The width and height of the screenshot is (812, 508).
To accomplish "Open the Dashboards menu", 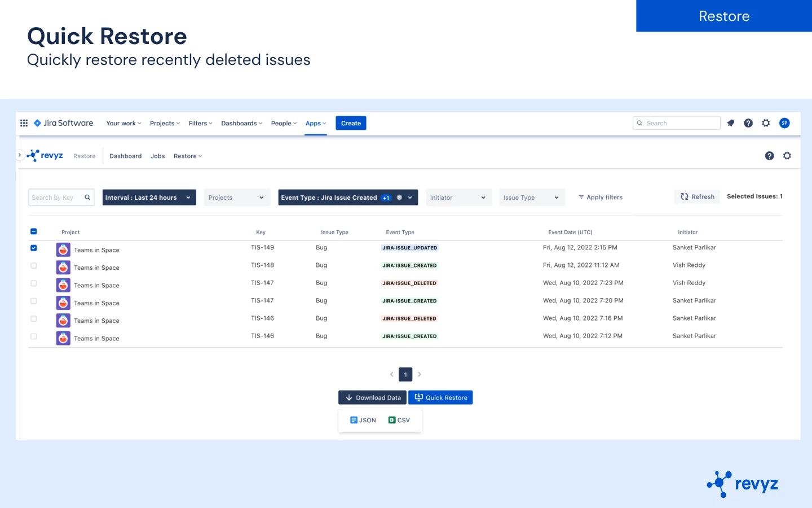I will (x=241, y=123).
